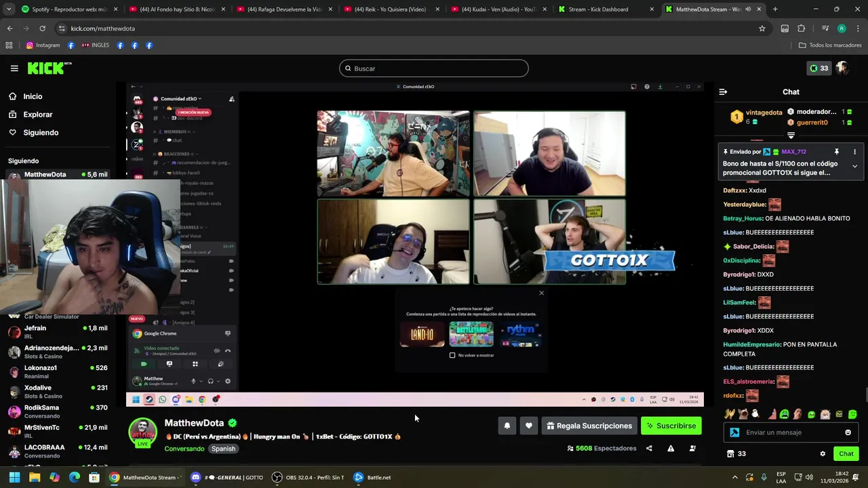
Task: Send message with green Chat button
Action: coord(846,454)
